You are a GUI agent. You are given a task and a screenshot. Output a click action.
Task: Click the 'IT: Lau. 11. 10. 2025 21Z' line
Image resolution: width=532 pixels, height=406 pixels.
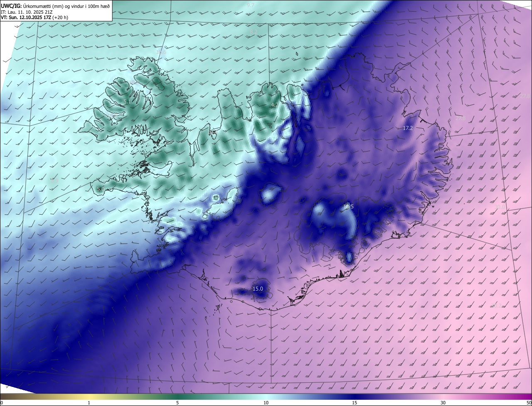point(27,12)
